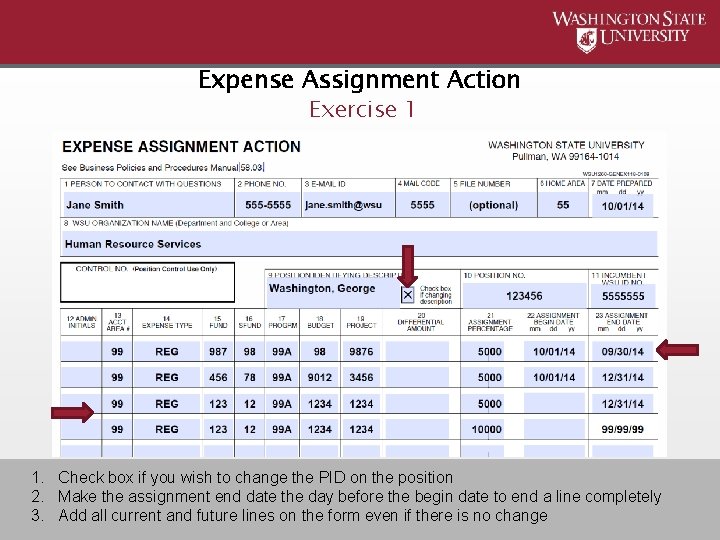Select the project cell '3456'

[361, 377]
